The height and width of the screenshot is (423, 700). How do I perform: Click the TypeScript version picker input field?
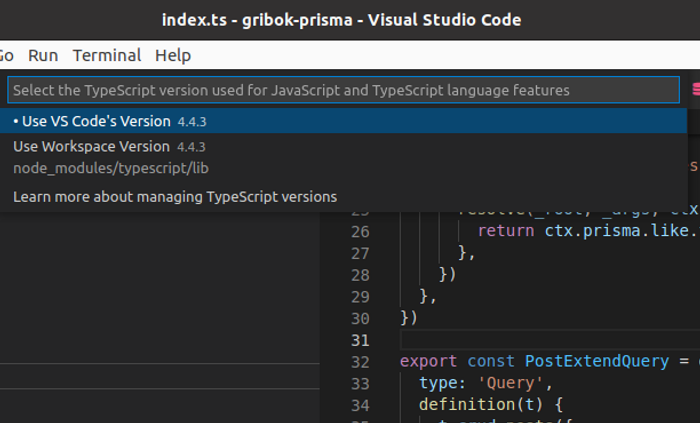[343, 90]
